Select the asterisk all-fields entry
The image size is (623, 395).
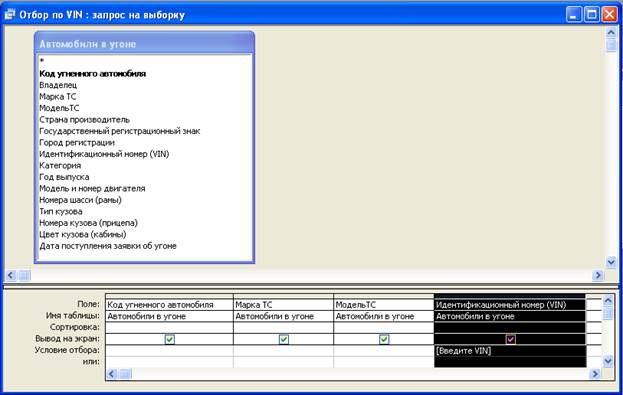[42, 61]
